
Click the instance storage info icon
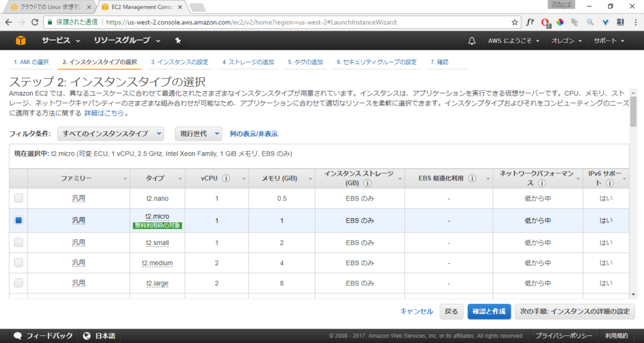[x=367, y=183]
